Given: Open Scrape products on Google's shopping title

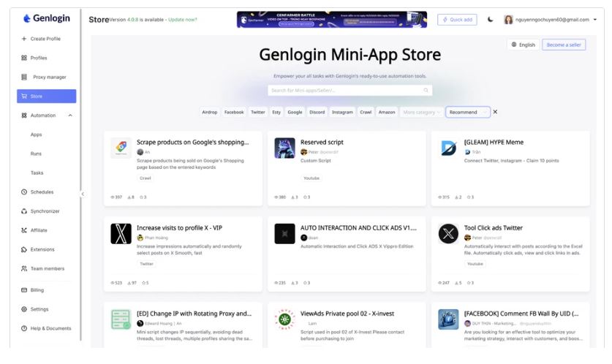Looking at the screenshot, I should pyautogui.click(x=193, y=143).
